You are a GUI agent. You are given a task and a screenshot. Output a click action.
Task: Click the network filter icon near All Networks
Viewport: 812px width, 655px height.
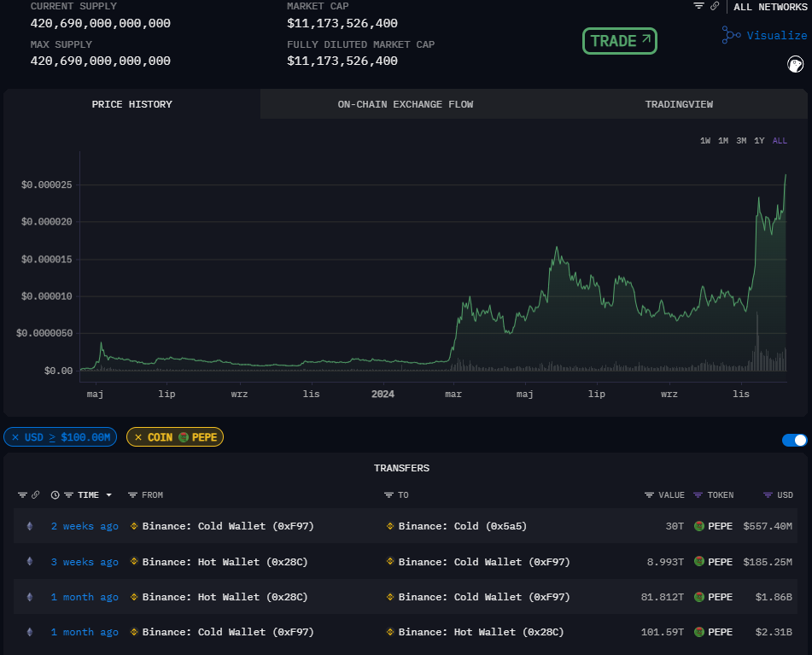point(699,6)
